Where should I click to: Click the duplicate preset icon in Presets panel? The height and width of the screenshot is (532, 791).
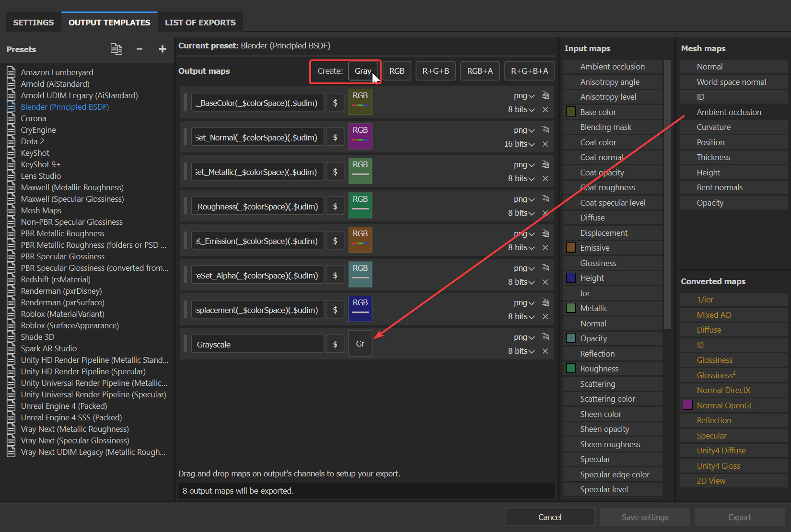pyautogui.click(x=116, y=49)
